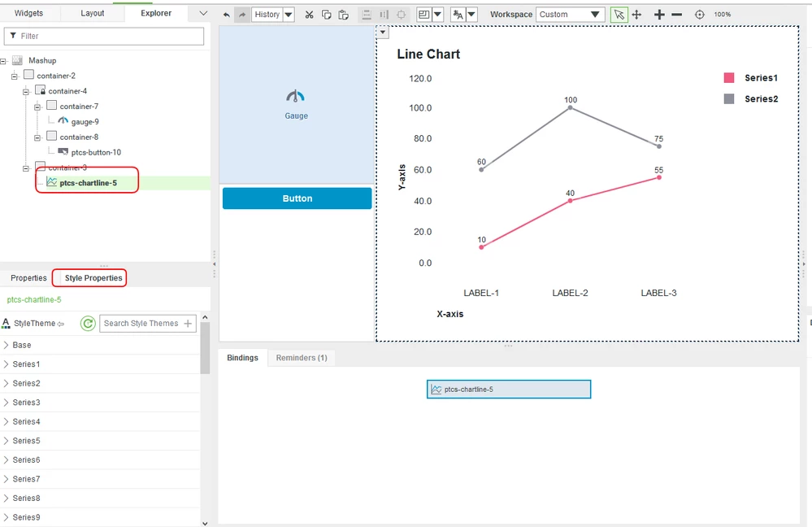Viewport: 812px width, 527px height.
Task: Switch to the Layout tab
Action: (92, 13)
